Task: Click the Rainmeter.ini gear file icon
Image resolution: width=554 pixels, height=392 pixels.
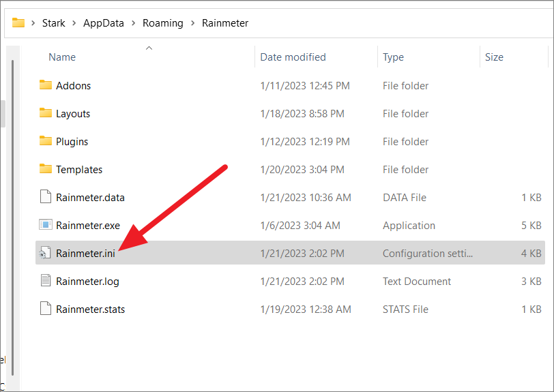Action: tap(45, 253)
